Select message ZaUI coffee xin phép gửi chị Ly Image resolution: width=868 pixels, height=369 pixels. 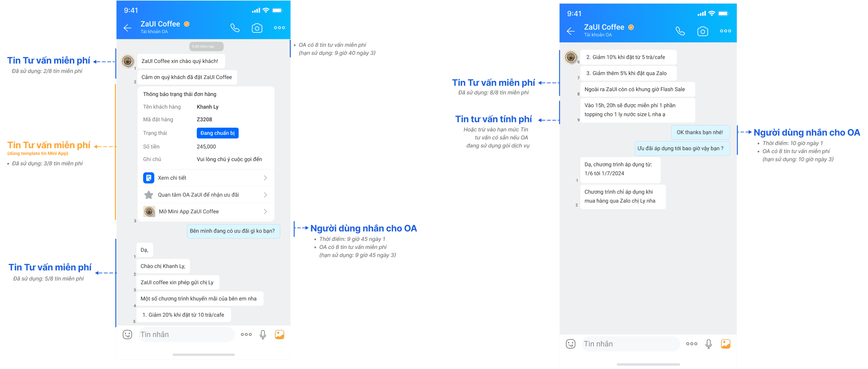coord(178,282)
